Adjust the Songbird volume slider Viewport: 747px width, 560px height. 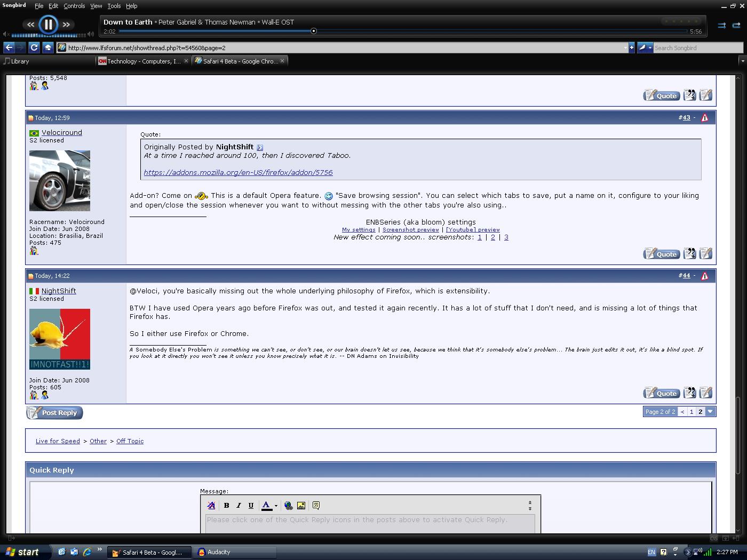49,35
